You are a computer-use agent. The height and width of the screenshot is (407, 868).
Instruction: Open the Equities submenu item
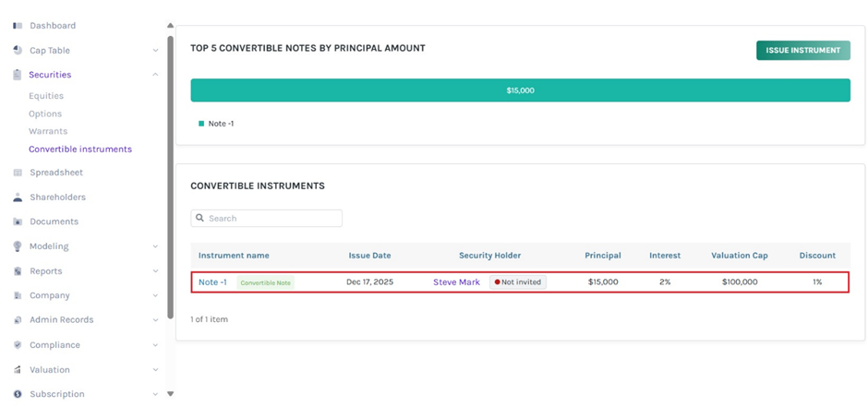46,96
